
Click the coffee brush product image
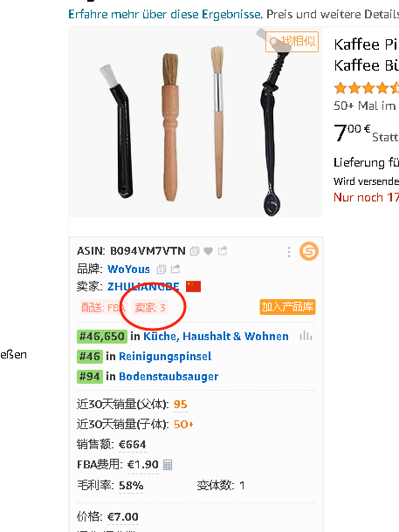196,122
